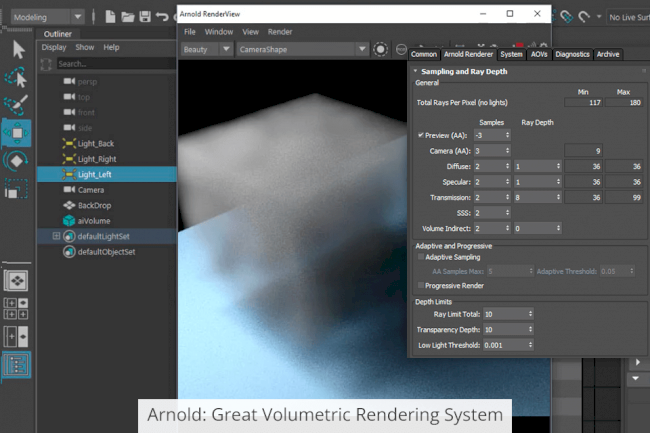Open the CameraShape camera dropdown
The height and width of the screenshot is (433, 650).
click(x=302, y=49)
